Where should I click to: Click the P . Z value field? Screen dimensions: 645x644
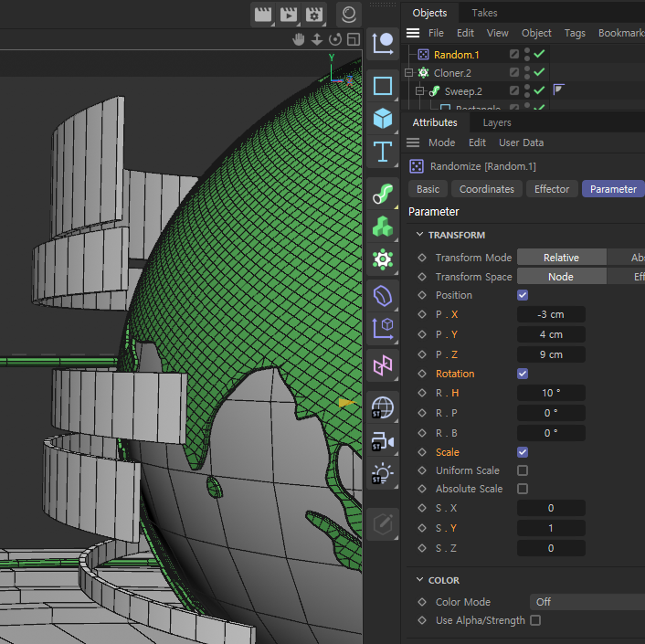[x=551, y=354]
